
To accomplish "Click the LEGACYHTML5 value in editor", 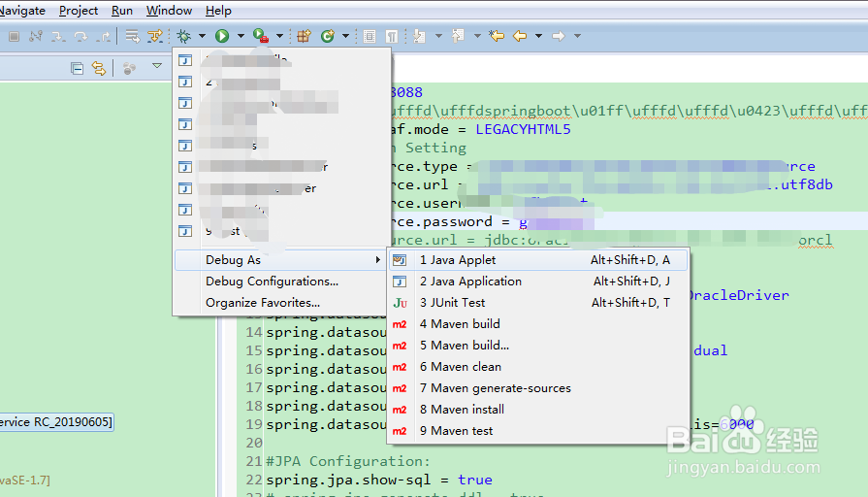I will pyautogui.click(x=523, y=130).
